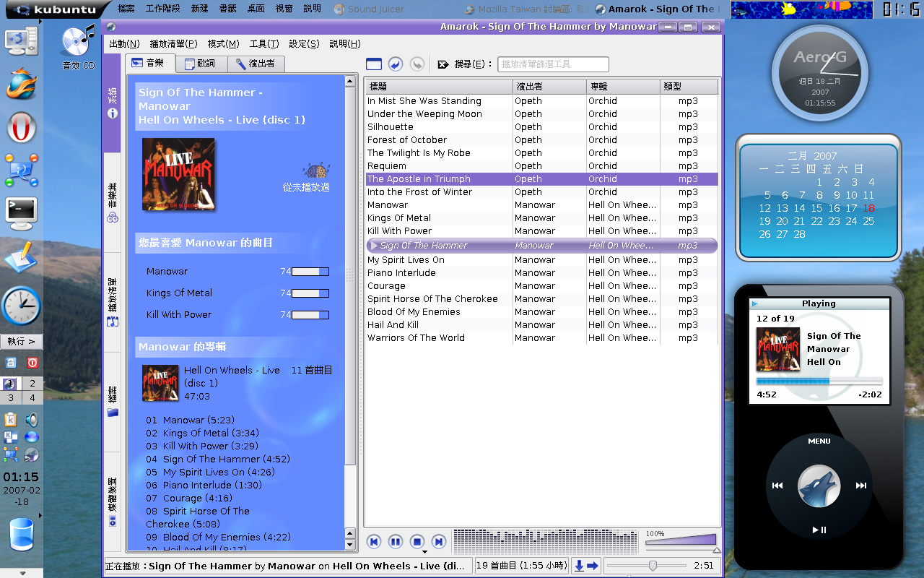The width and height of the screenshot is (924, 578).
Task: Toggle play/pause on the iPod widget
Action: tap(819, 530)
